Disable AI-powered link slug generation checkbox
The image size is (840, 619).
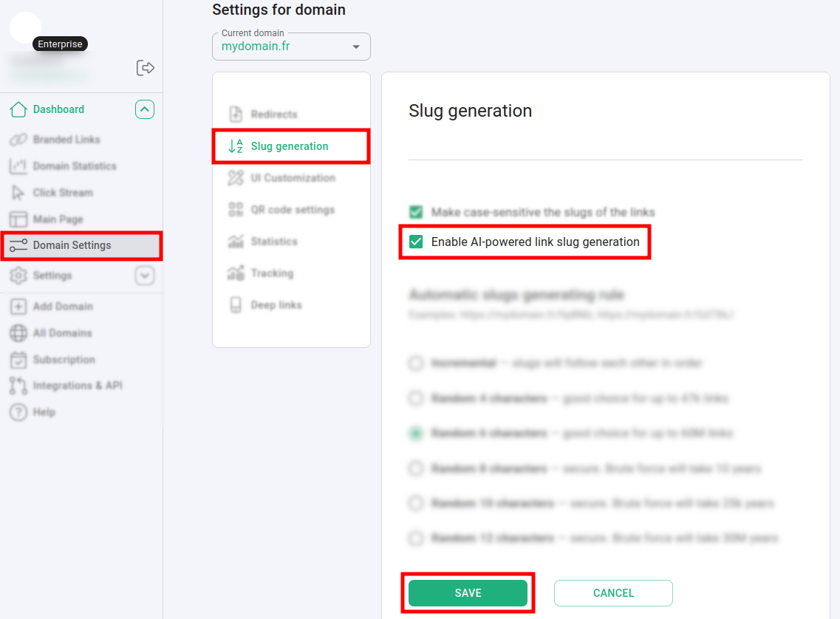coord(417,242)
